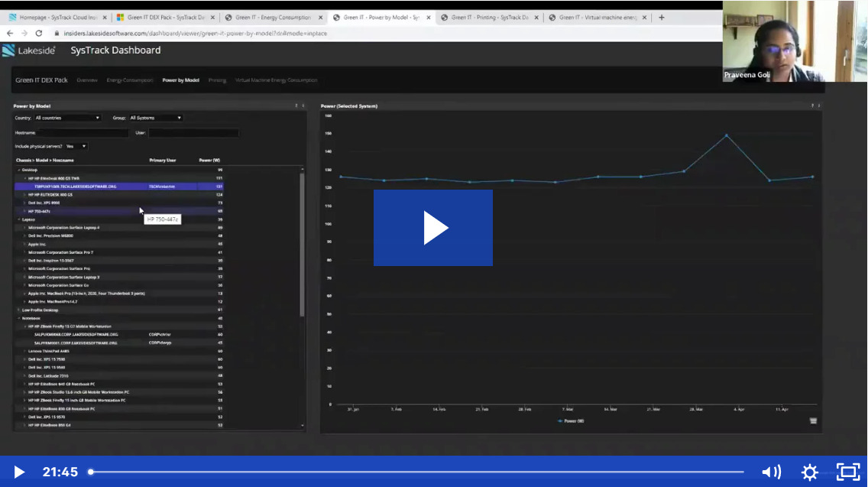This screenshot has height=487, width=868.
Task: Open video settings gear icon
Action: pyautogui.click(x=809, y=472)
